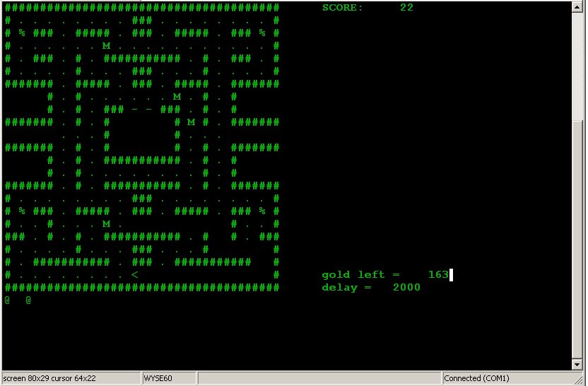The width and height of the screenshot is (588, 386).
Task: Click the 'Connected (COM1)' status indicator
Action: [x=476, y=378]
